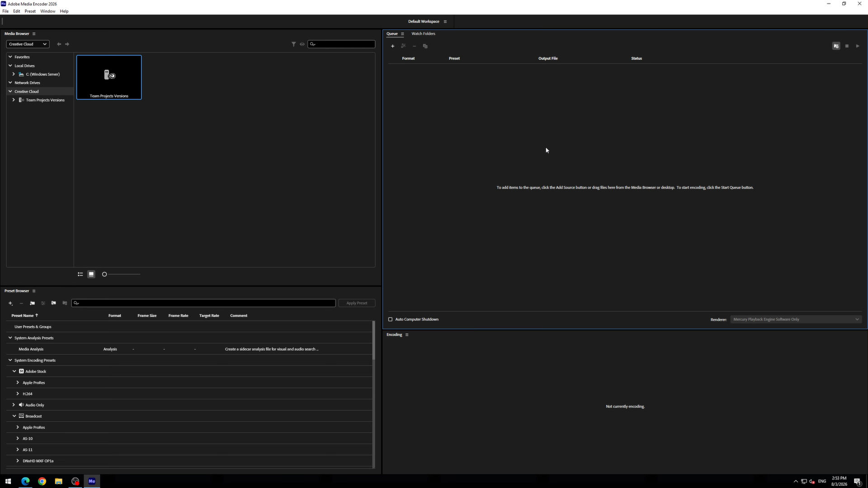The width and height of the screenshot is (868, 488).
Task: Collapse the Local Drives section
Action: [x=10, y=66]
